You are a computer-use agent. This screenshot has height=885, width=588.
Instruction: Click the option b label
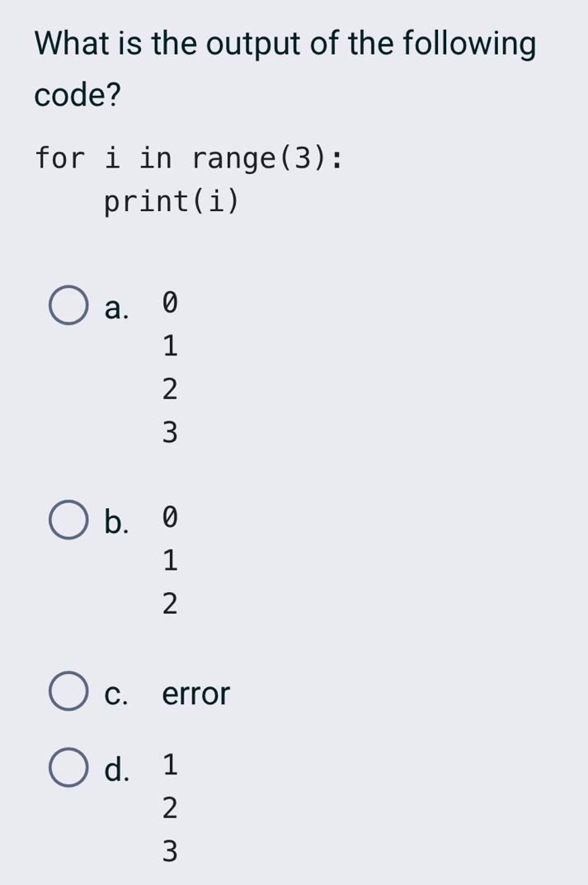[x=115, y=522]
